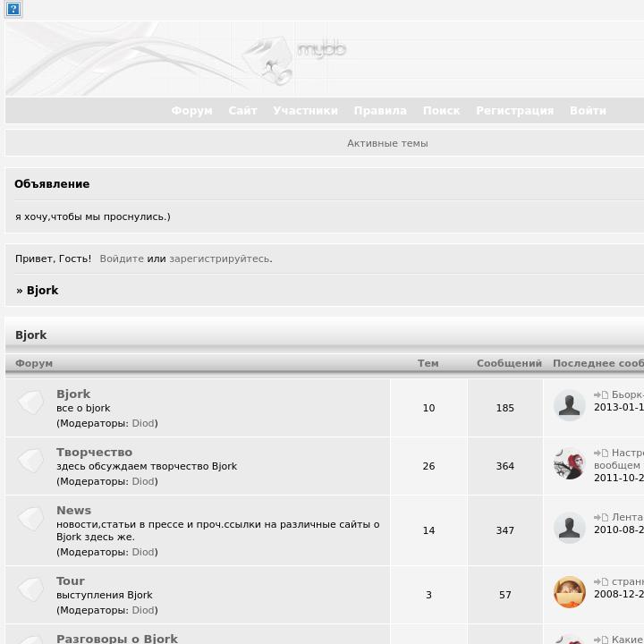
Task: Open the Сайт menu item
Action: (242, 111)
